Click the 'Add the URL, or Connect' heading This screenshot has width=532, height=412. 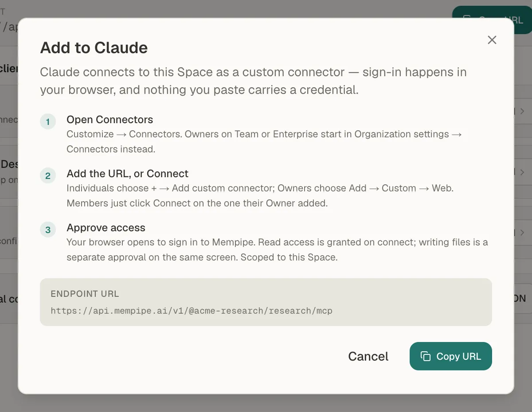pos(127,174)
